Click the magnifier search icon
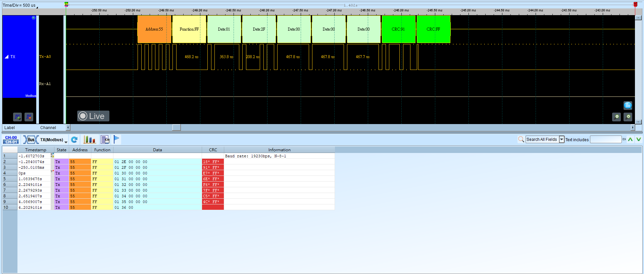Viewport: 644px width, 274px height. point(521,139)
